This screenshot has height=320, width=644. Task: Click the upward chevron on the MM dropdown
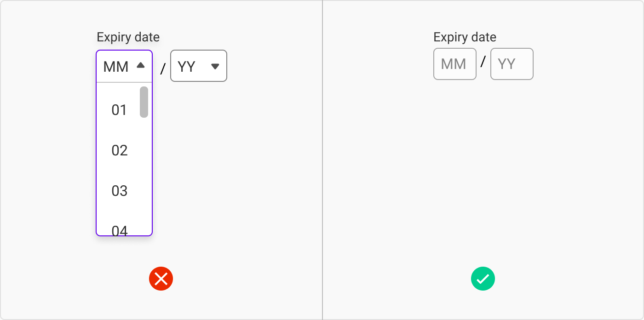click(141, 66)
